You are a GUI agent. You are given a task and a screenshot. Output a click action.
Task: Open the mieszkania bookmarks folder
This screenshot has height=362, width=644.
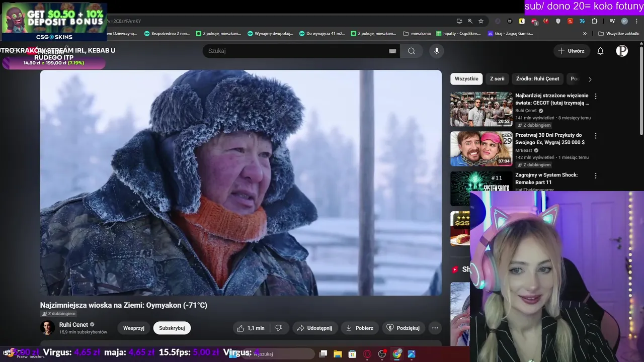coord(417,34)
